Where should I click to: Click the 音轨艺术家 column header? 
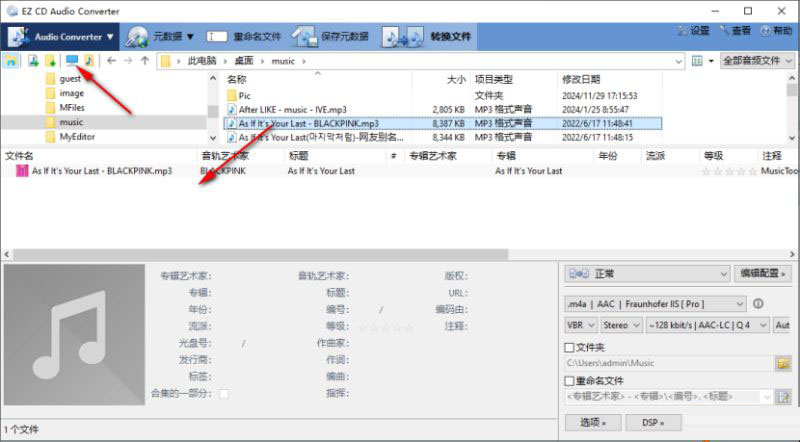[x=241, y=156]
